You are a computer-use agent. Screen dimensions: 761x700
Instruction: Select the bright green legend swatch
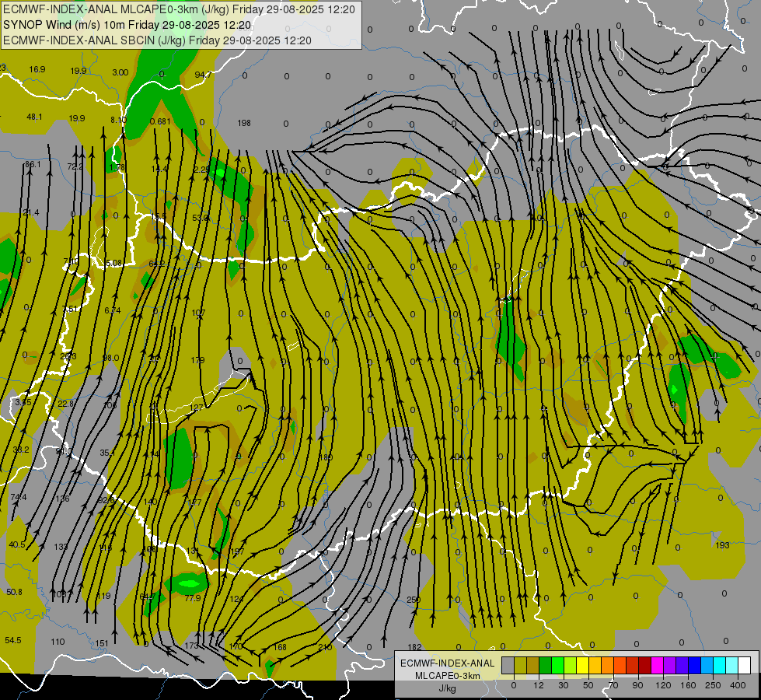pos(557,665)
